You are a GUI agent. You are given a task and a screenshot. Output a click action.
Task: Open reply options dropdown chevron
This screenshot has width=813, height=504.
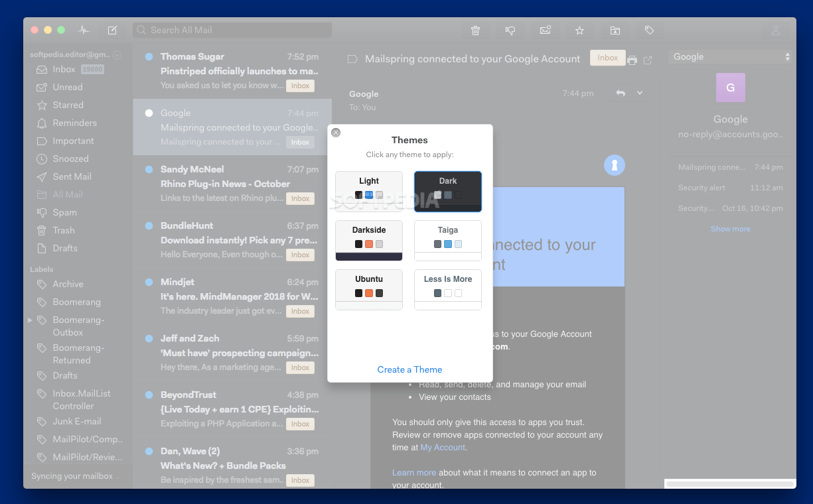640,94
